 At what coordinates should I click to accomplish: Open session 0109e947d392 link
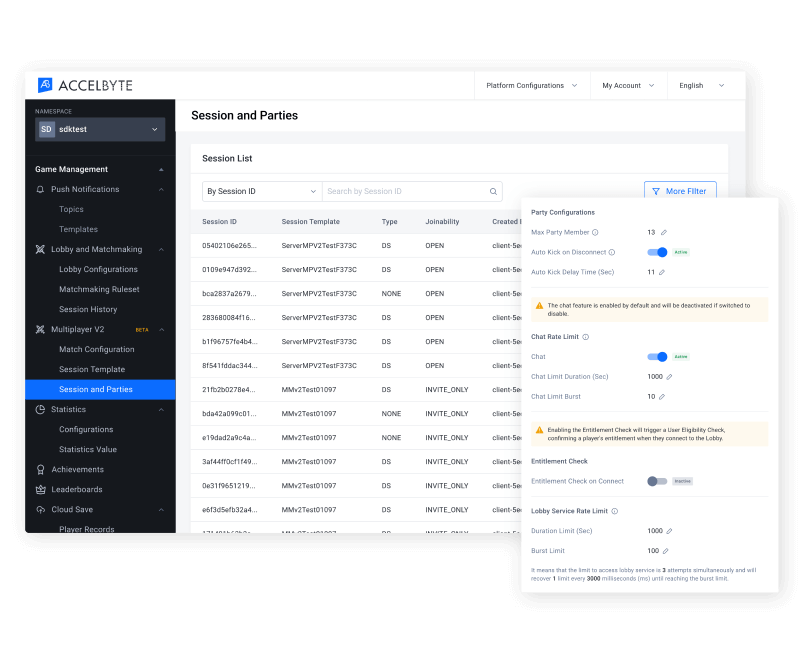point(229,270)
